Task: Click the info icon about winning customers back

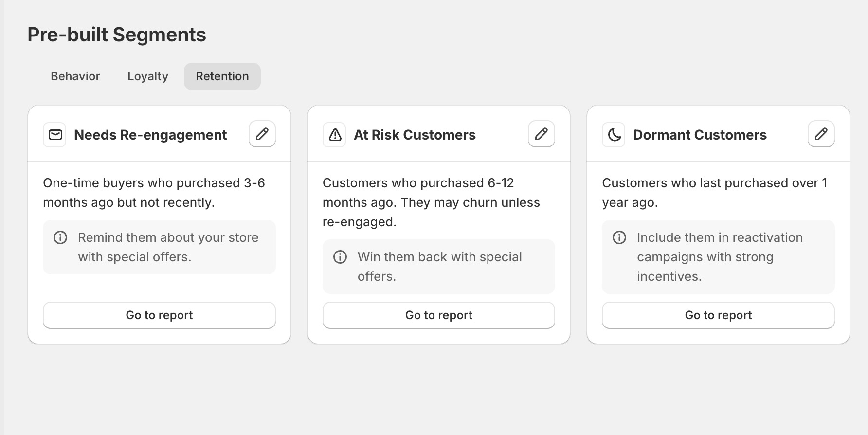Action: tap(340, 257)
